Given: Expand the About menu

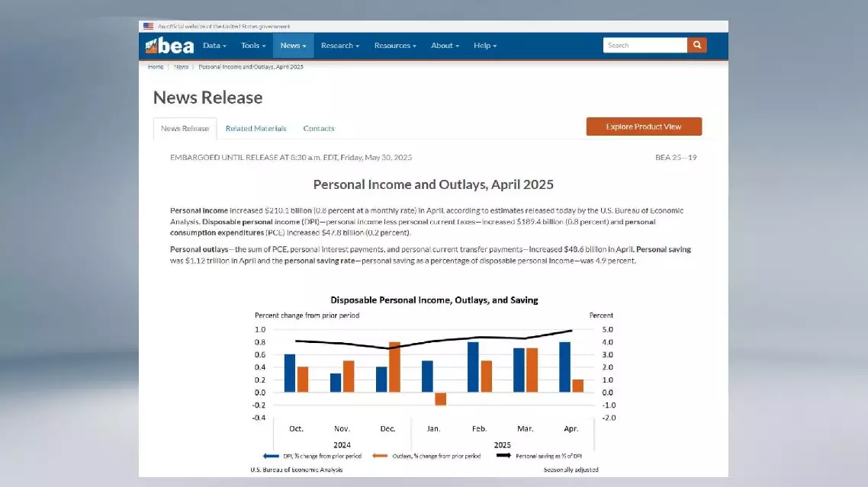Looking at the screenshot, I should click(445, 46).
